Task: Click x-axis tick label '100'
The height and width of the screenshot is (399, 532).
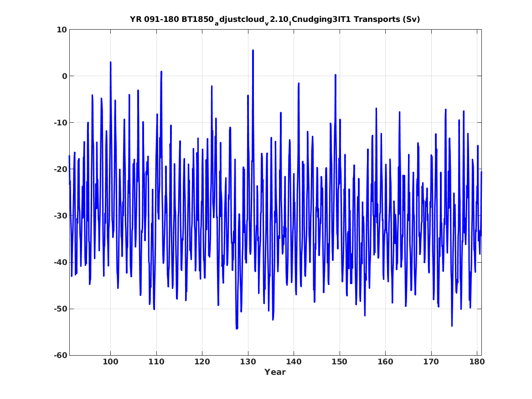Action: pyautogui.click(x=111, y=362)
